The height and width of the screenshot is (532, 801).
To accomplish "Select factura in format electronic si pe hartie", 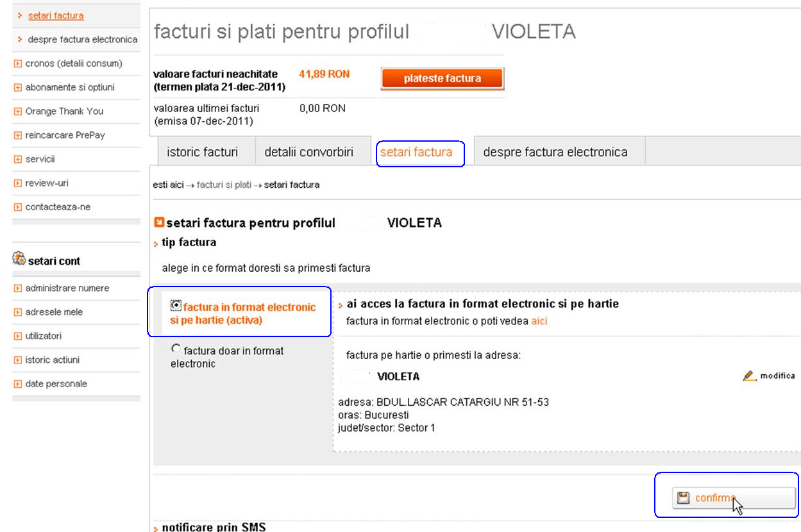I will [x=176, y=304].
